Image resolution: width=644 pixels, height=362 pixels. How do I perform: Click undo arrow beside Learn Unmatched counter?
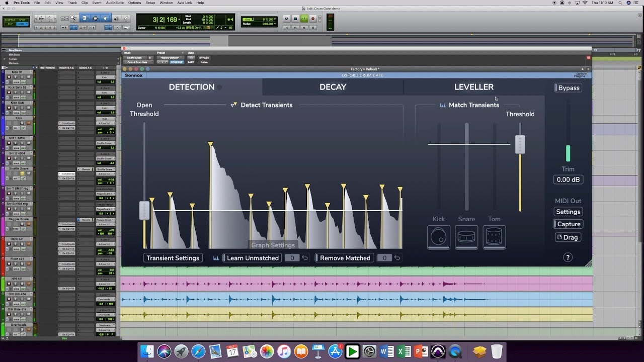(x=305, y=258)
